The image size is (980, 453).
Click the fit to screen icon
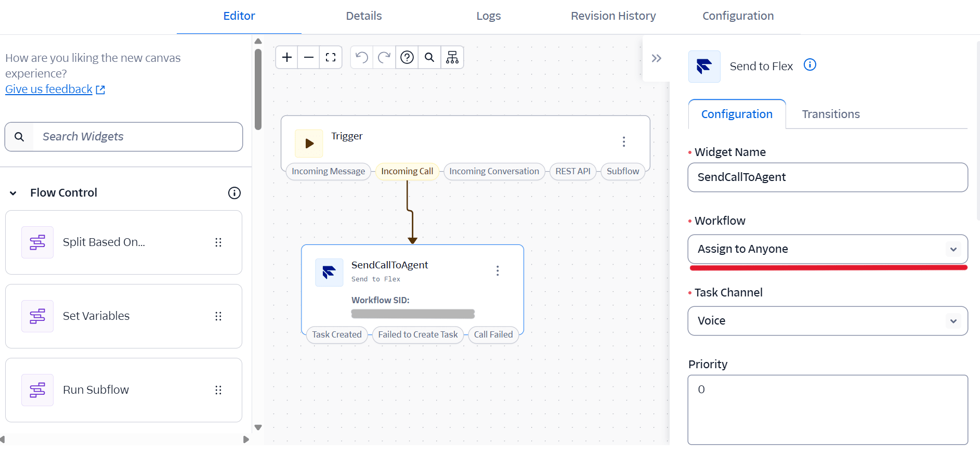pos(331,57)
